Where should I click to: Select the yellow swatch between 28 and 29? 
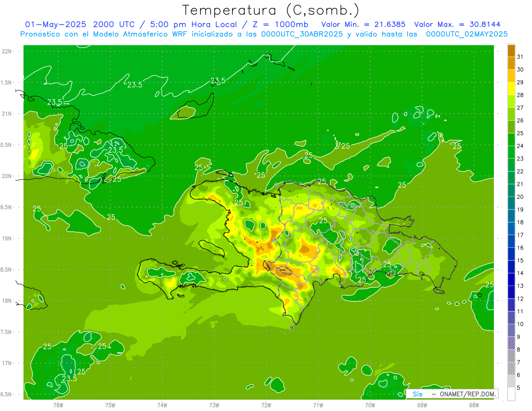pos(511,89)
